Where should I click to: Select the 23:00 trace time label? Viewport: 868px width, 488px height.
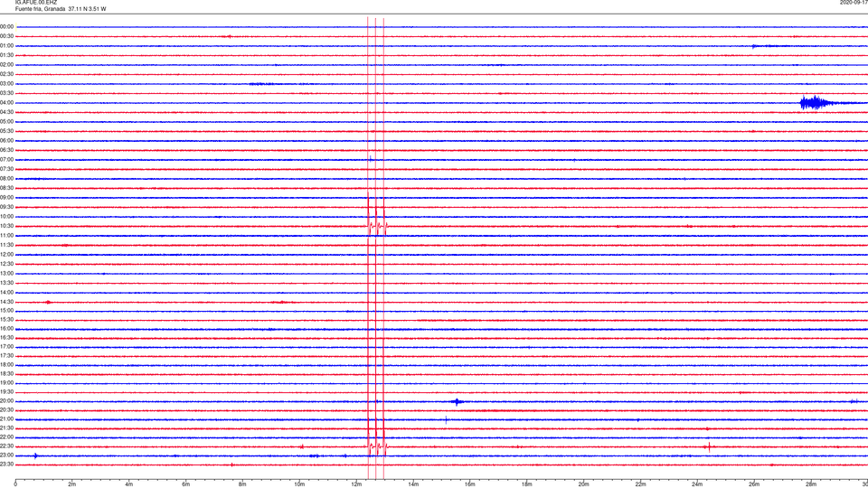[6, 455]
